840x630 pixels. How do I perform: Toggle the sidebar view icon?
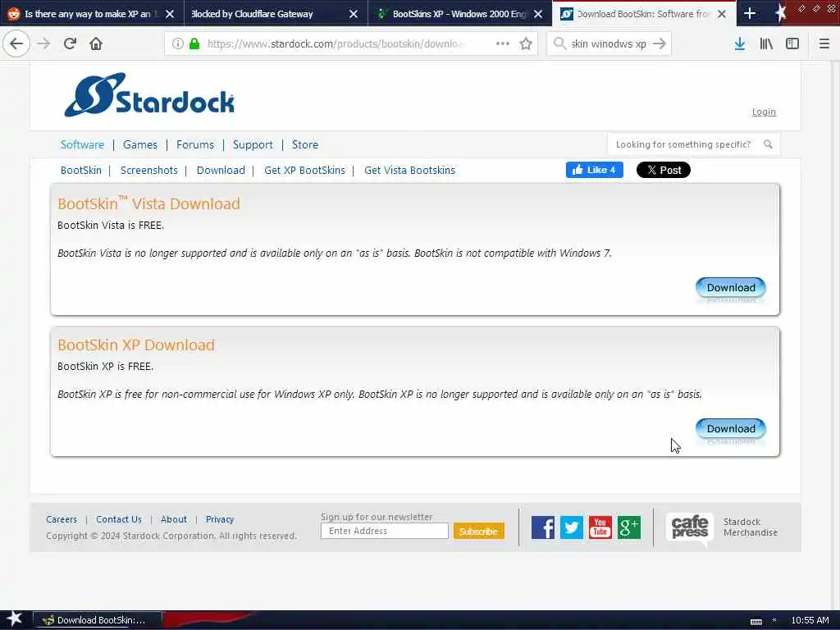click(792, 43)
